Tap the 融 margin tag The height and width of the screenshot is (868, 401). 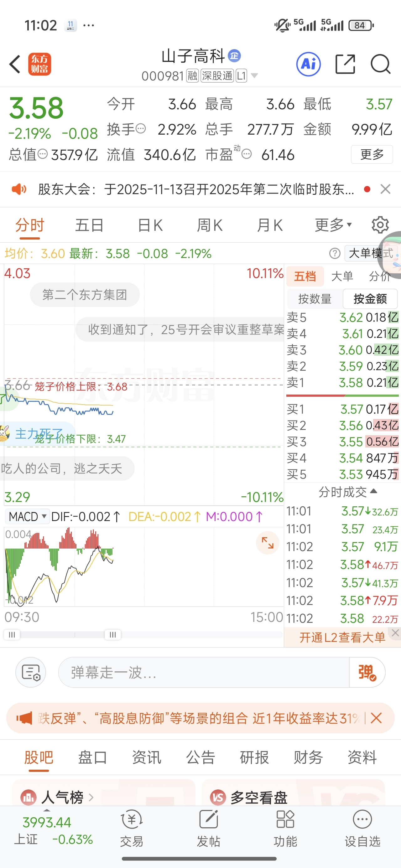pos(192,76)
